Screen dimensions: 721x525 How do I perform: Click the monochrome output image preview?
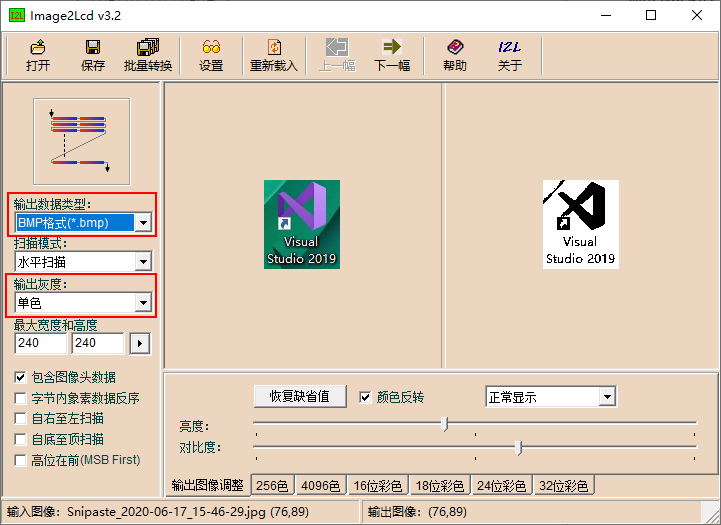click(x=581, y=224)
